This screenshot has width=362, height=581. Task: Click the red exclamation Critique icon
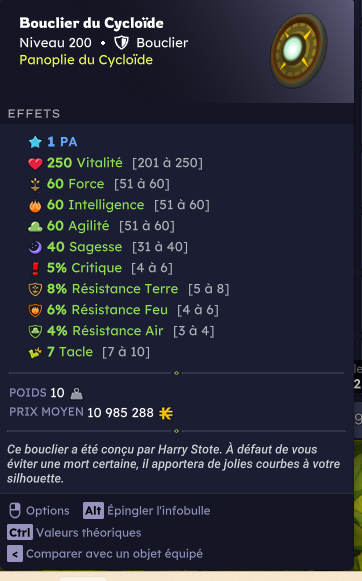(x=35, y=269)
